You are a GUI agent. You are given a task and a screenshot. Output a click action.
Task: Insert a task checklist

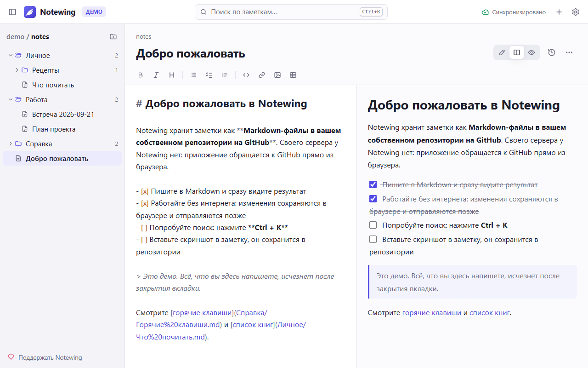pyautogui.click(x=209, y=75)
